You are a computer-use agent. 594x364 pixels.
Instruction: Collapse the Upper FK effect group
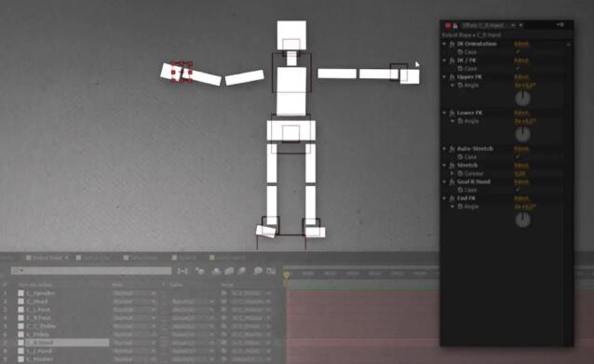tap(444, 77)
